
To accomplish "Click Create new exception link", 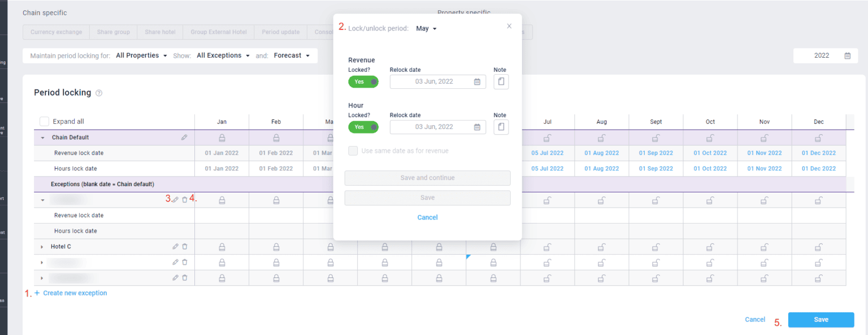I will (x=75, y=293).
